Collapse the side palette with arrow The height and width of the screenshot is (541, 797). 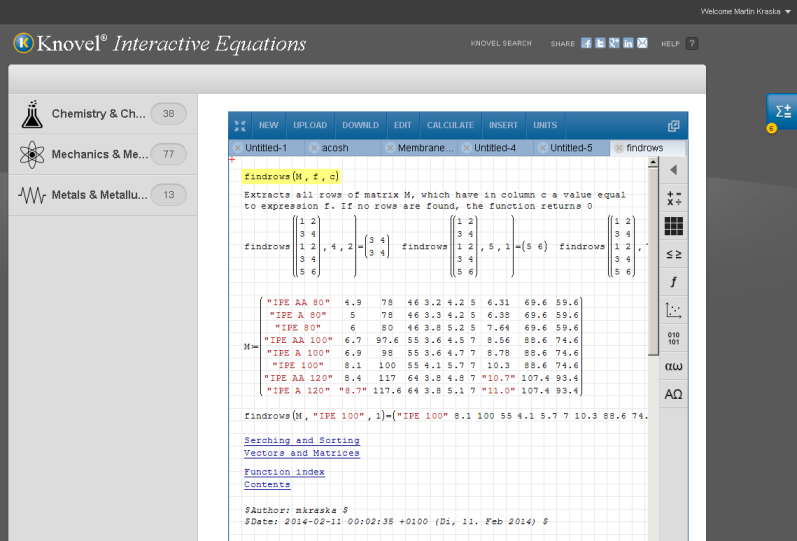pos(673,170)
